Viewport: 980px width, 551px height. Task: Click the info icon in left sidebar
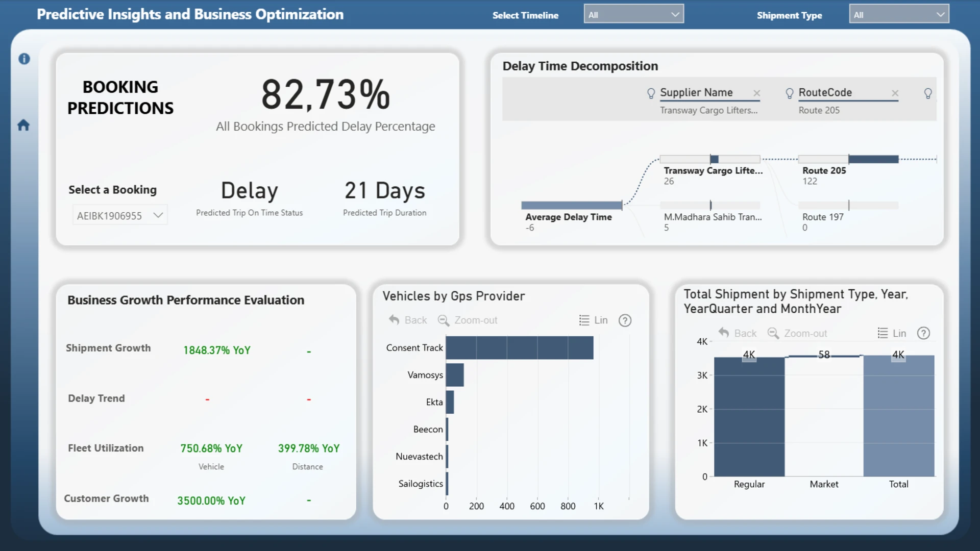24,59
